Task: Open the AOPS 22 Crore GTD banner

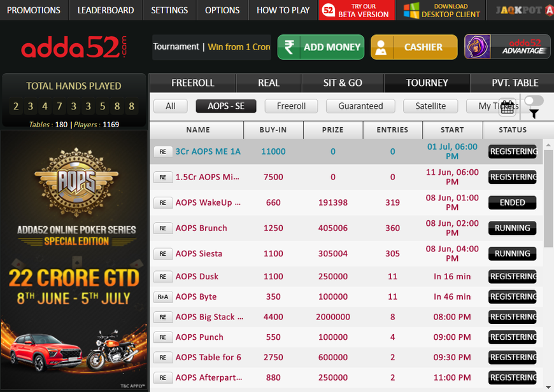Action: pyautogui.click(x=74, y=261)
